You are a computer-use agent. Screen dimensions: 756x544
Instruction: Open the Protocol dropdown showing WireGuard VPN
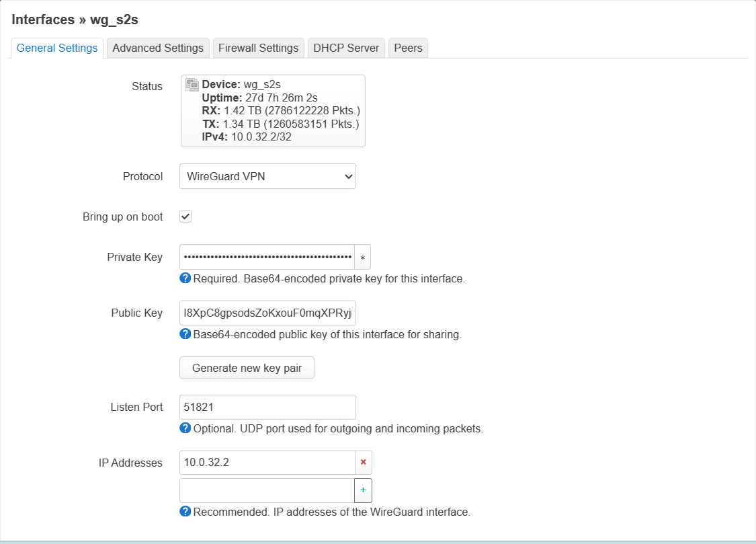pos(267,176)
